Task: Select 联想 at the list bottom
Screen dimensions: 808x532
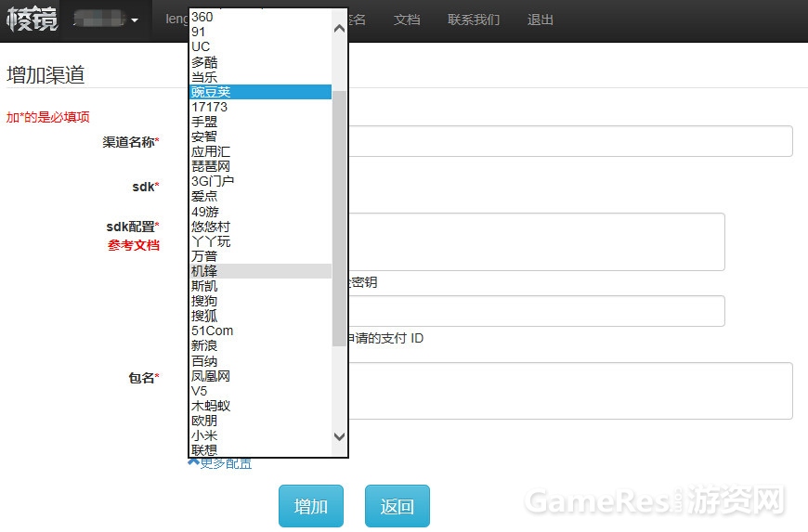Action: [x=261, y=449]
